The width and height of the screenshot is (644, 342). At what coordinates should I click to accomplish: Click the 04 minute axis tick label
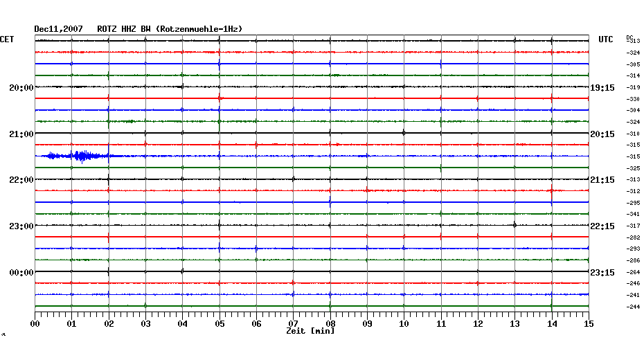(183, 324)
